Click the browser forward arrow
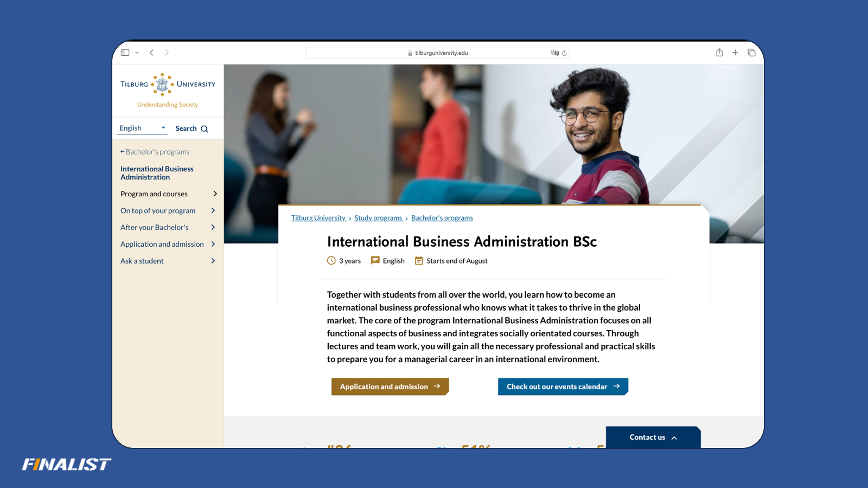Image resolution: width=868 pixels, height=488 pixels. (167, 53)
